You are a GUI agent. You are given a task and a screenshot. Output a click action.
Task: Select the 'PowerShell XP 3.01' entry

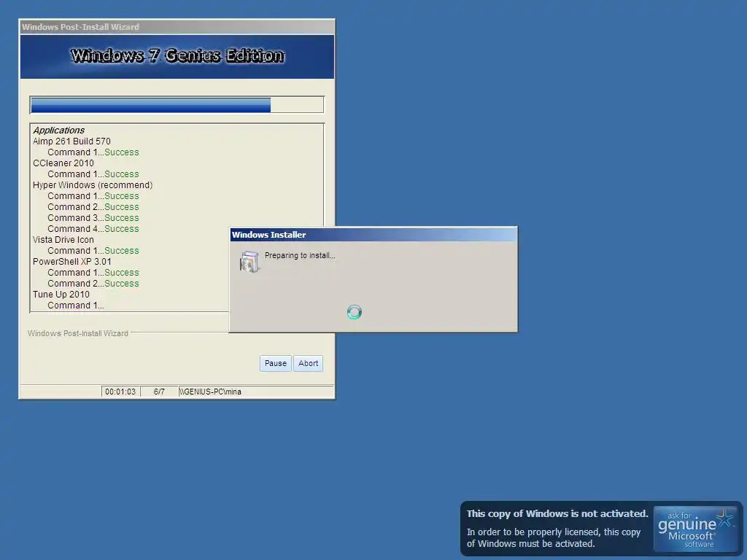(x=72, y=262)
